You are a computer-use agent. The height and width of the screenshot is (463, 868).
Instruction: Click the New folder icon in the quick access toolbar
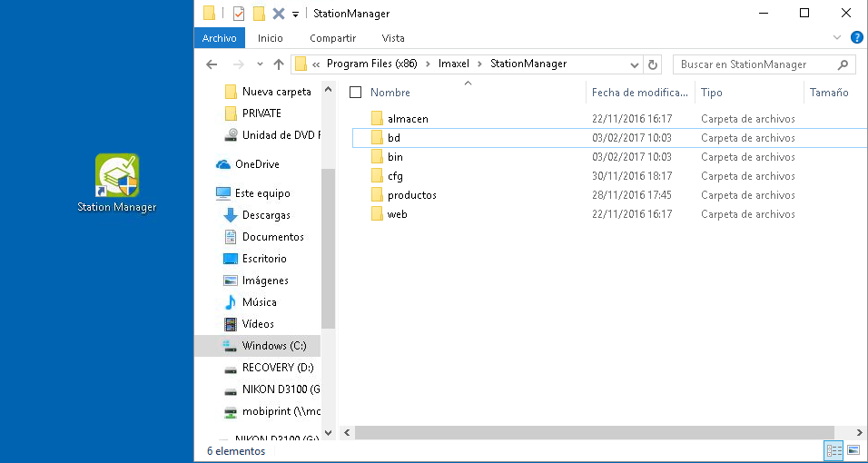tap(259, 14)
